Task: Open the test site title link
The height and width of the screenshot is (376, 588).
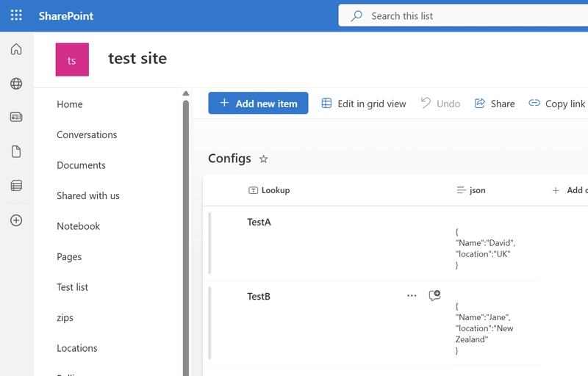Action: coord(137,59)
